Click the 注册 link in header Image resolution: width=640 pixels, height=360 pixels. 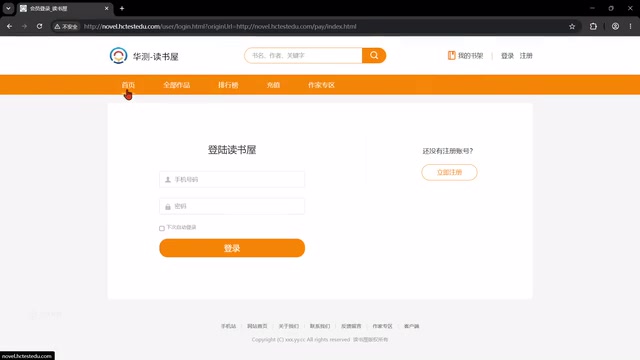(x=526, y=56)
